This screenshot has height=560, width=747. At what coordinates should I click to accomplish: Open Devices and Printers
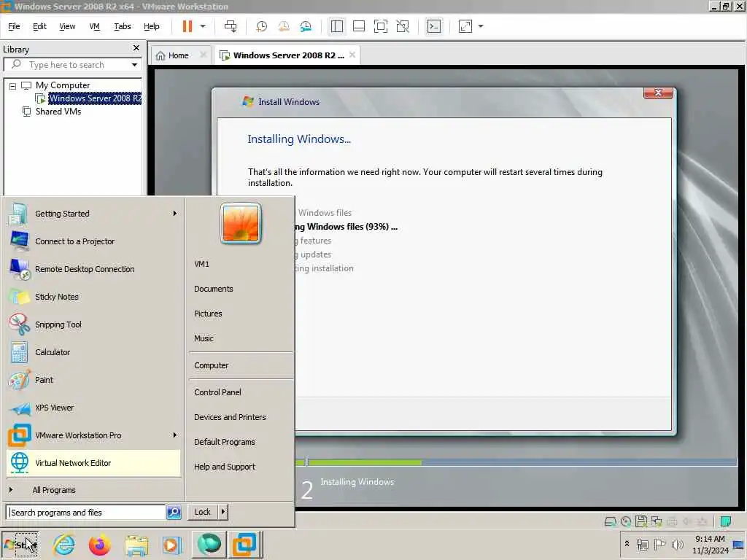coord(230,417)
